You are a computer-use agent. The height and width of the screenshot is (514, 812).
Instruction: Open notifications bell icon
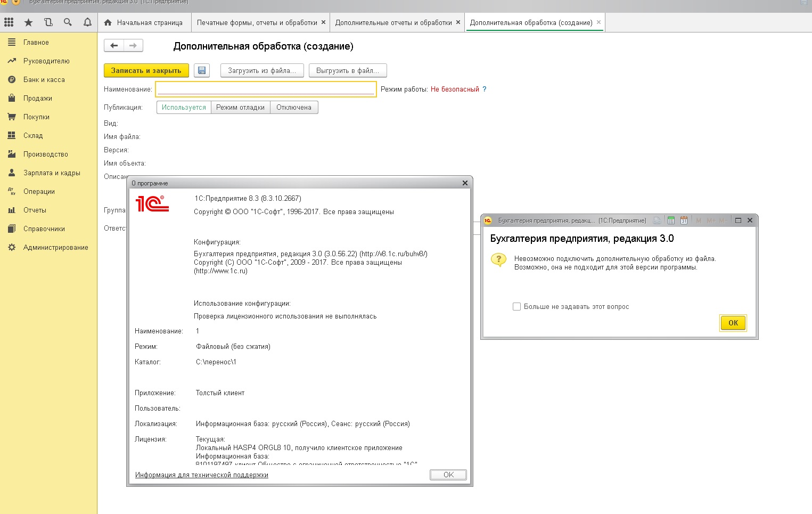pyautogui.click(x=87, y=22)
